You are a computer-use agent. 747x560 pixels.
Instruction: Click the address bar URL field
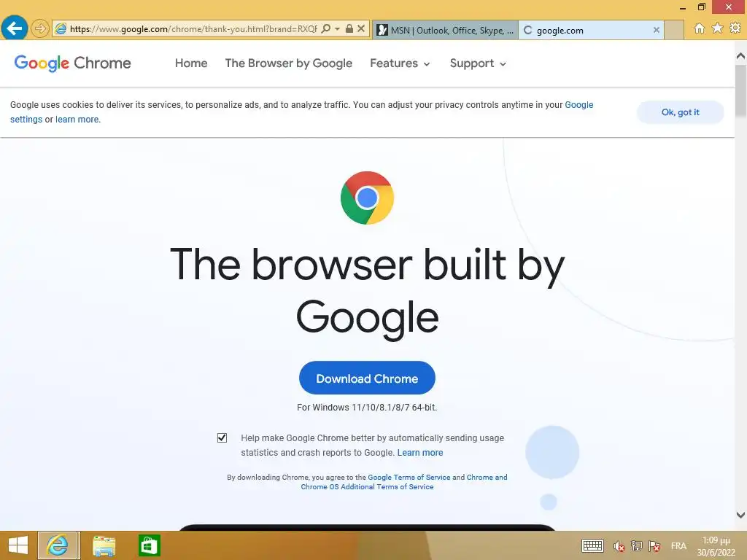[x=193, y=29]
